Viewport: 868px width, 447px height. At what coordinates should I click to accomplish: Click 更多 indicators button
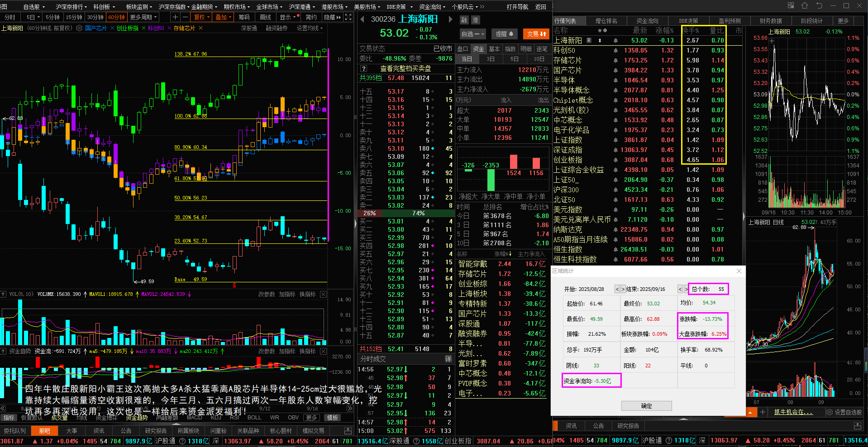click(x=311, y=418)
